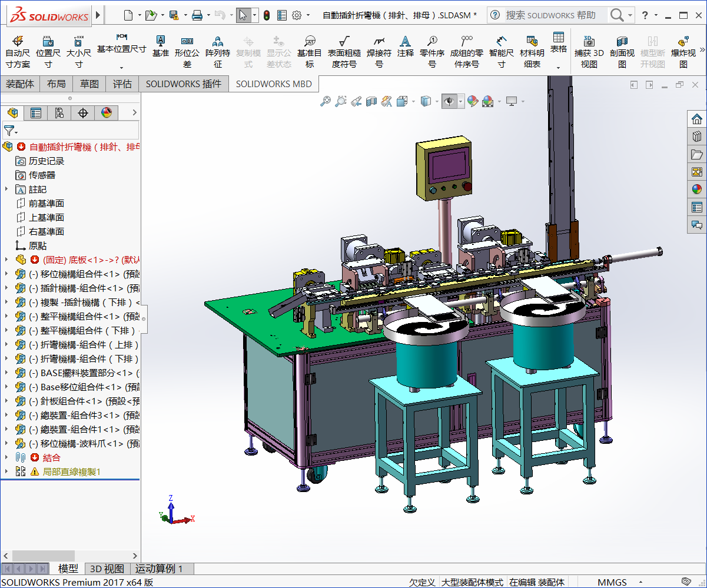Screen dimensions: 707x588
Task: Switch to the 布局 layout tab
Action: (57, 84)
